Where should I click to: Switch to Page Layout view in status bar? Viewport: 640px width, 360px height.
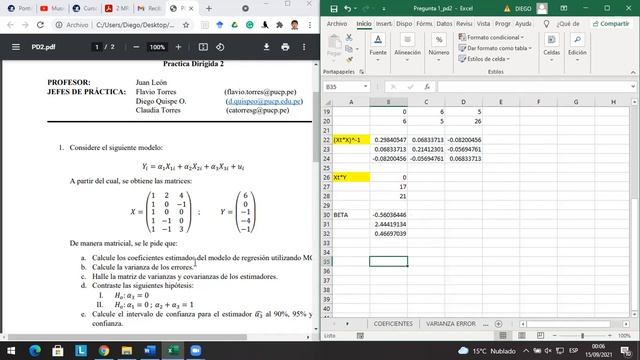pyautogui.click(x=522, y=336)
